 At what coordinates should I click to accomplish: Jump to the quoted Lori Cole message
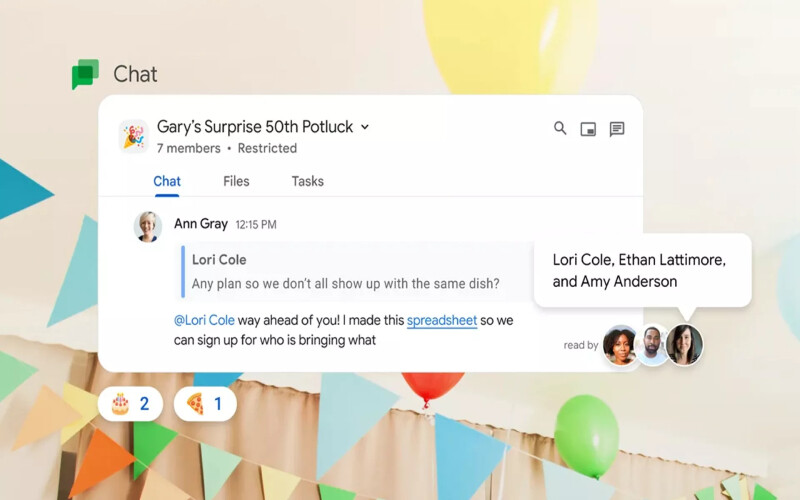345,271
